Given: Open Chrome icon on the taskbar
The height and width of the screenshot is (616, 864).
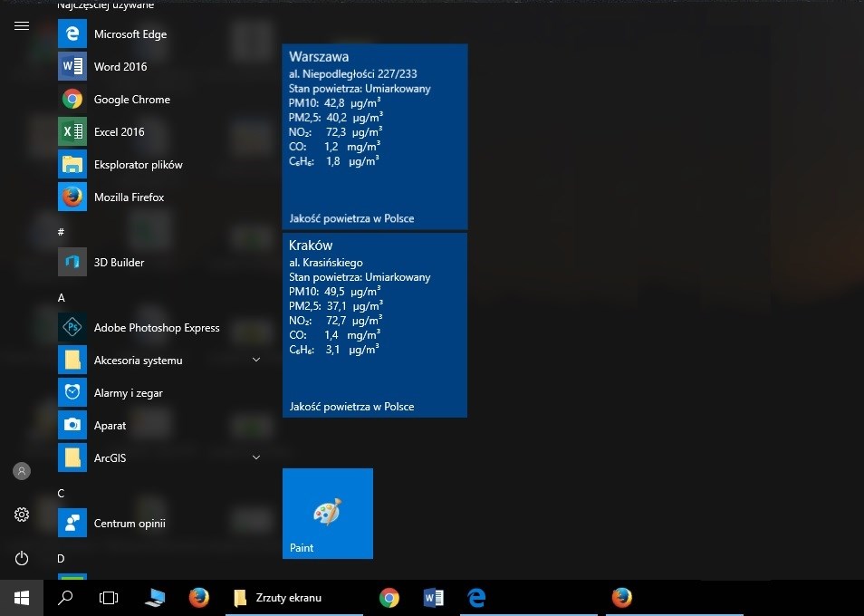Looking at the screenshot, I should pyautogui.click(x=389, y=598).
